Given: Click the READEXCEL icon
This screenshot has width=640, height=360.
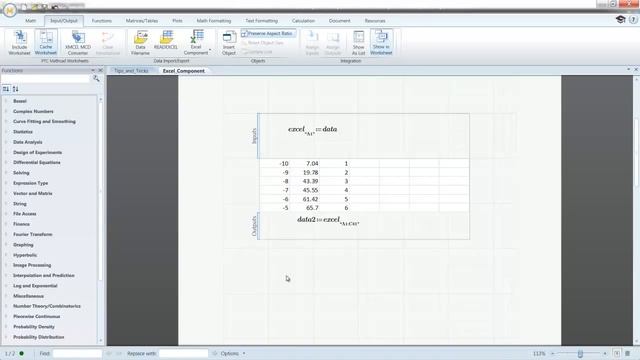Looking at the screenshot, I should coord(166,40).
